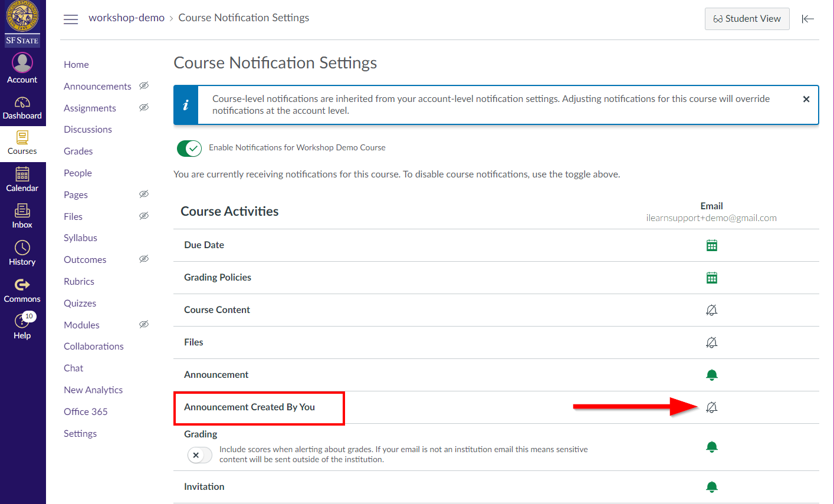Open the Syllabus link
This screenshot has height=504, width=834.
80,238
